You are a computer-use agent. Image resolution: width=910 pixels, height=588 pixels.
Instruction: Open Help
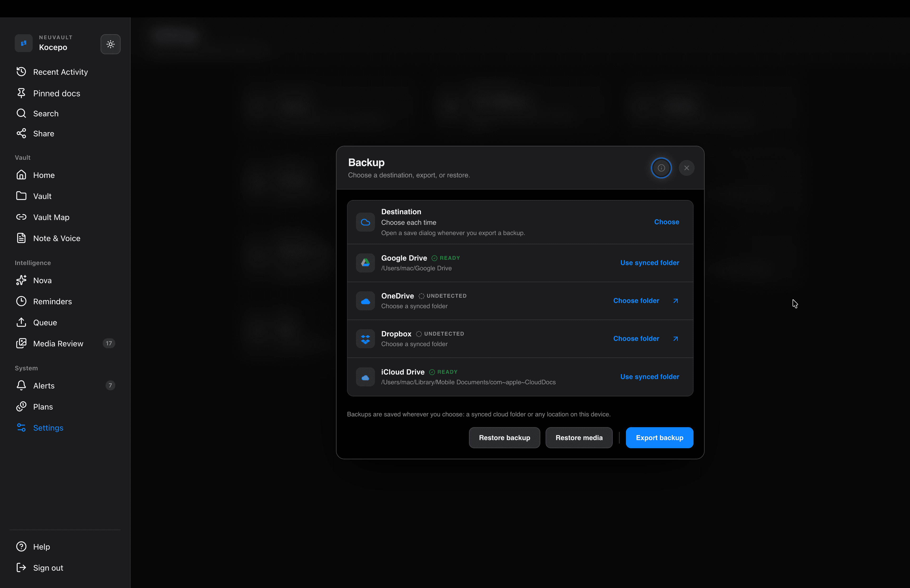65,546
